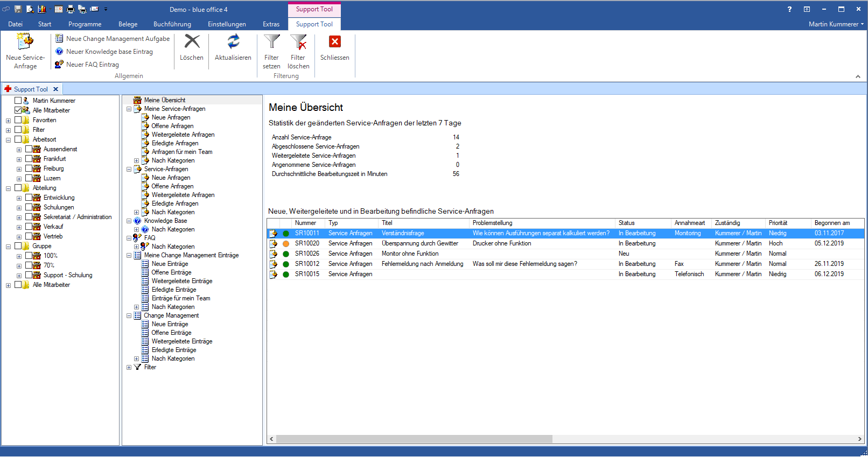Close the view with the Schliessen icon
This screenshot has height=457, width=868.
coord(334,41)
